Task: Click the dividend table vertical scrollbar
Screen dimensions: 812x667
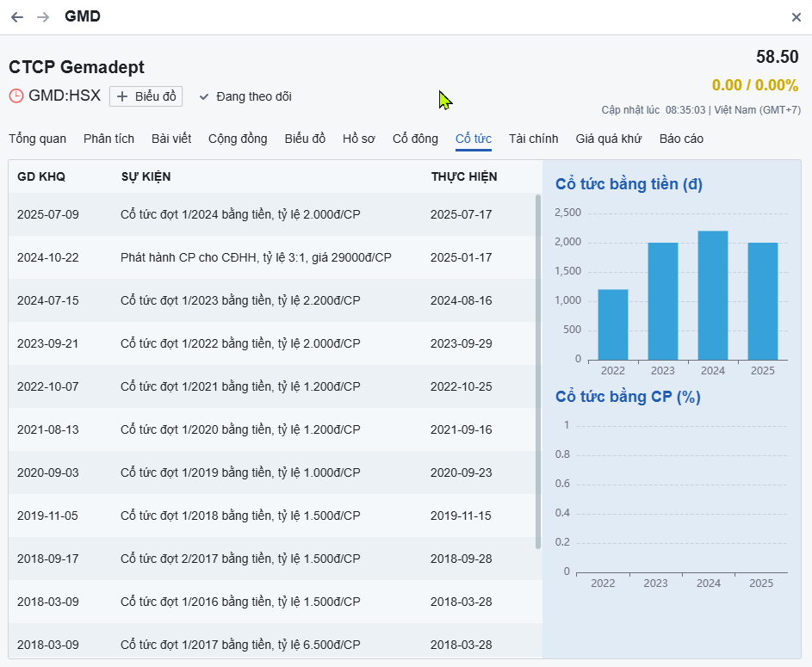Action: pos(538,370)
